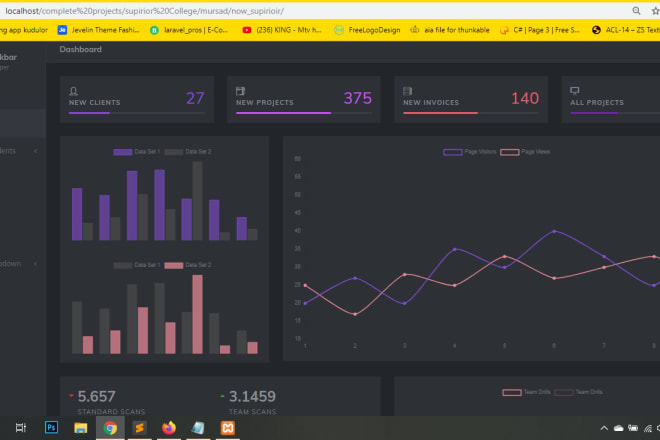The height and width of the screenshot is (440, 660).
Task: Click the NEW CLIENTS card label
Action: point(95,102)
